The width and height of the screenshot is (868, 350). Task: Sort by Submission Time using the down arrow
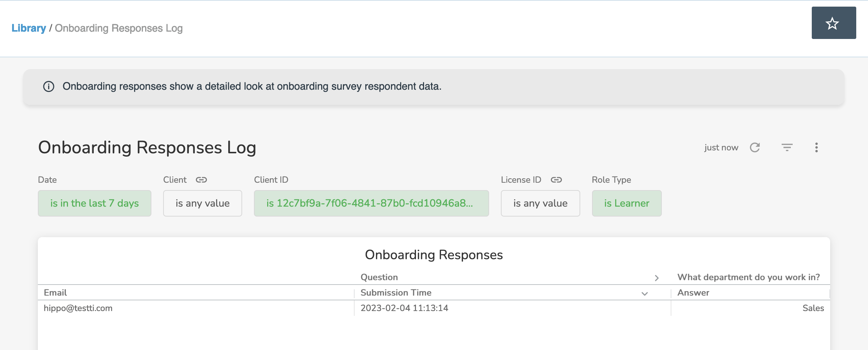pyautogui.click(x=645, y=293)
